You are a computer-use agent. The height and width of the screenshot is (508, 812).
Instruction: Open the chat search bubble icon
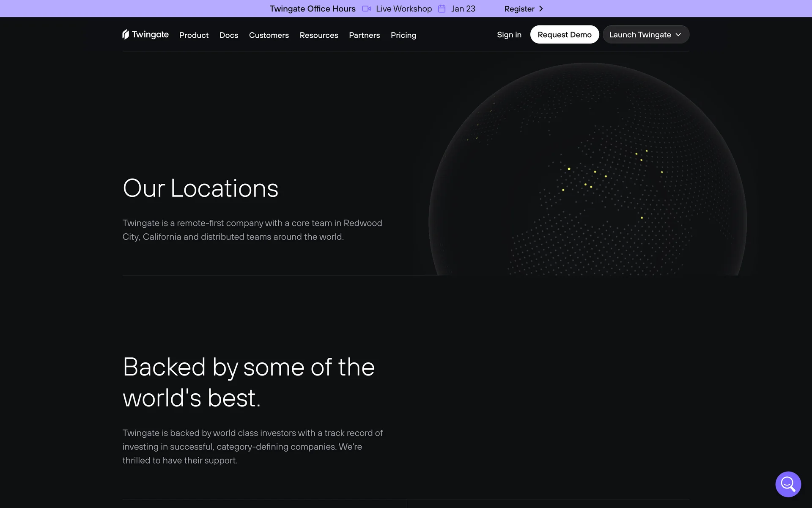(x=788, y=484)
